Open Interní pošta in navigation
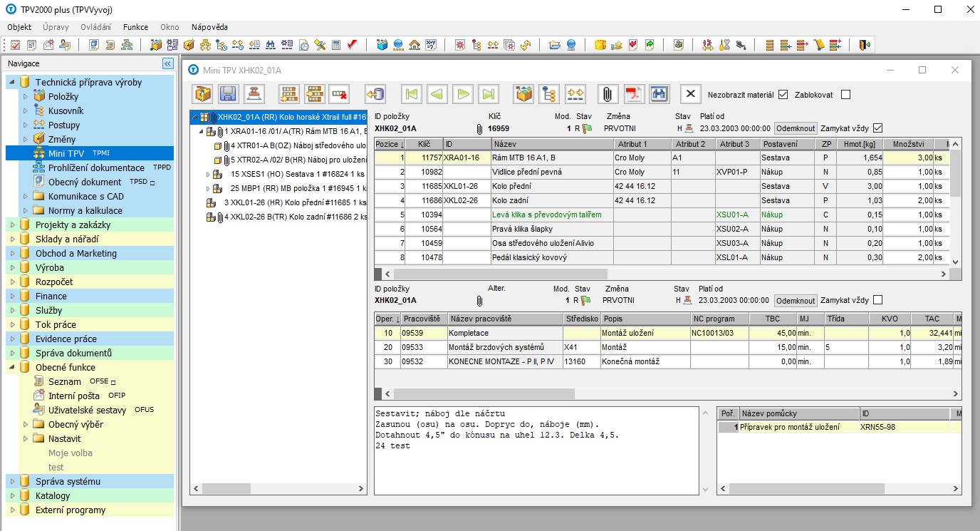The height and width of the screenshot is (531, 980). pyautogui.click(x=74, y=396)
